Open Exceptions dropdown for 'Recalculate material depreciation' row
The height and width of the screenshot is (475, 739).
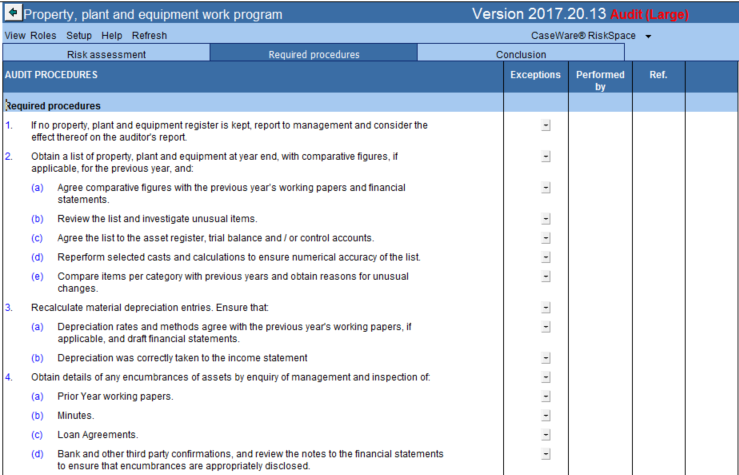click(546, 307)
